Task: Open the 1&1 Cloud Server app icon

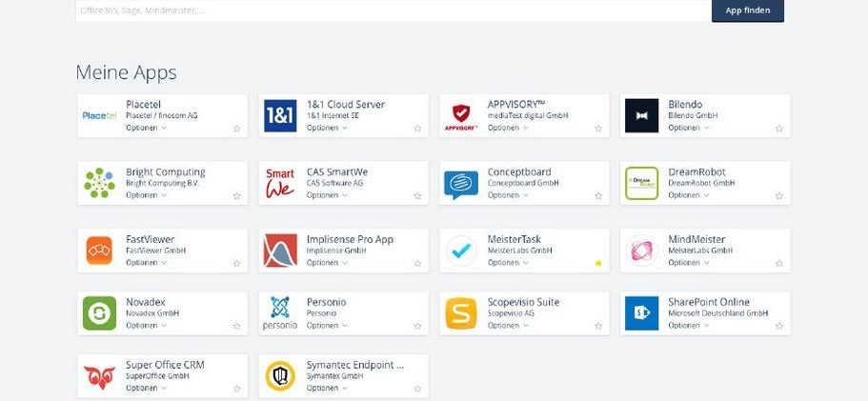Action: pos(280,115)
